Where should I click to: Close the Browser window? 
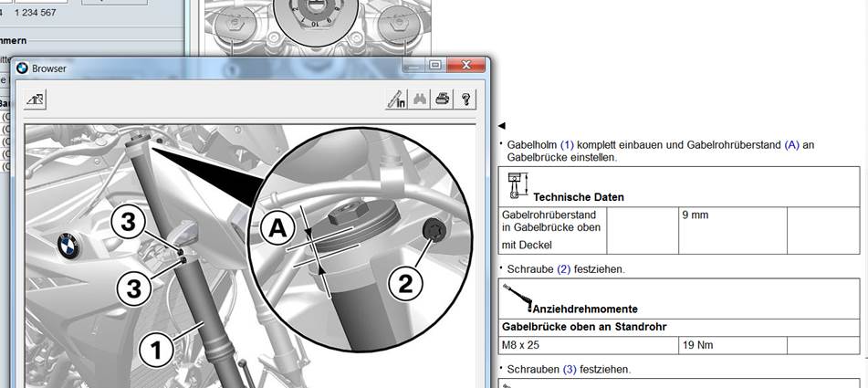(x=465, y=65)
